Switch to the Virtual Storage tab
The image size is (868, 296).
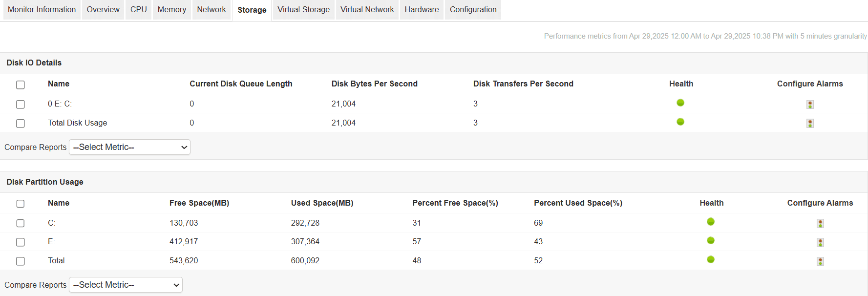click(x=303, y=10)
